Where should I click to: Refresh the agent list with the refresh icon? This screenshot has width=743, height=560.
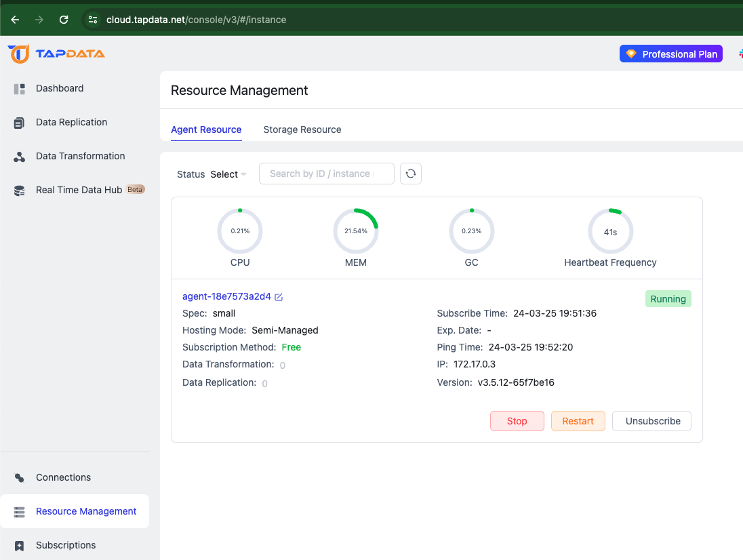pyautogui.click(x=411, y=174)
